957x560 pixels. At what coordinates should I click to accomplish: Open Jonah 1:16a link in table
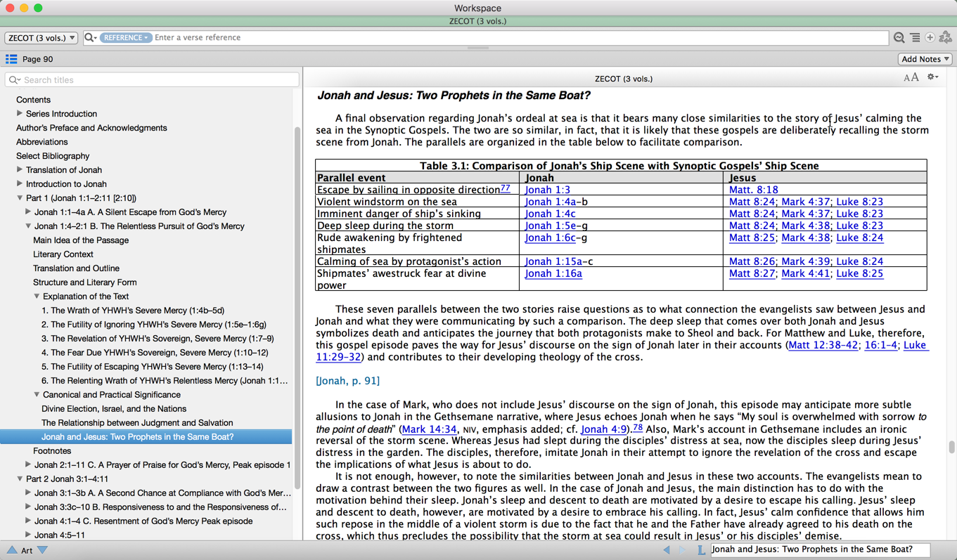pos(553,273)
